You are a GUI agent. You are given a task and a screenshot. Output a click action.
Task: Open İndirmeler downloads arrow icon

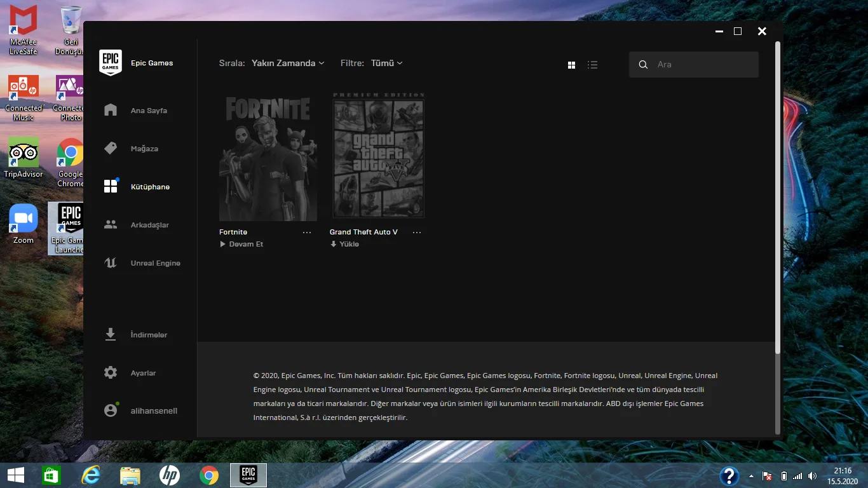click(111, 334)
